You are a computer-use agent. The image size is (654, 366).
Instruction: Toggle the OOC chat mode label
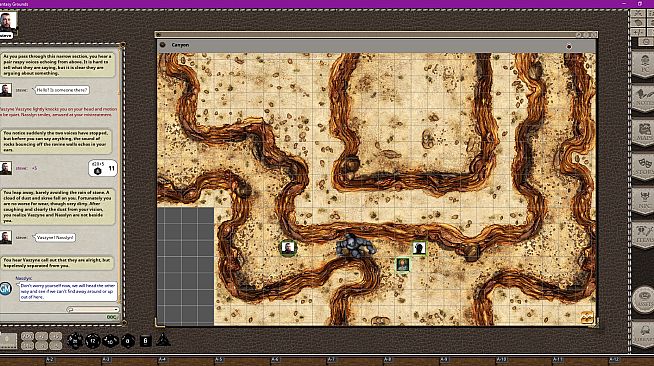[111, 317]
